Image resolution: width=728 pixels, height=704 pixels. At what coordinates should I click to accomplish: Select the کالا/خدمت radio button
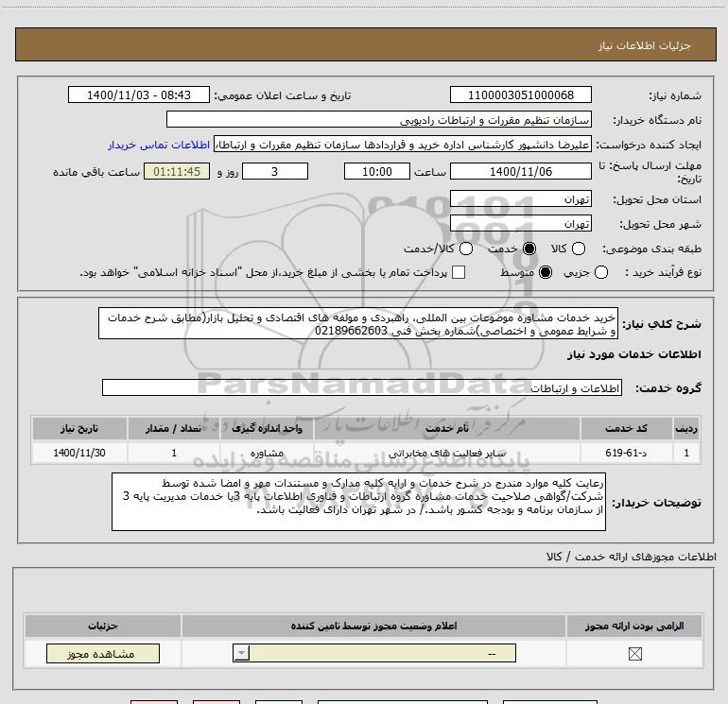click(466, 249)
